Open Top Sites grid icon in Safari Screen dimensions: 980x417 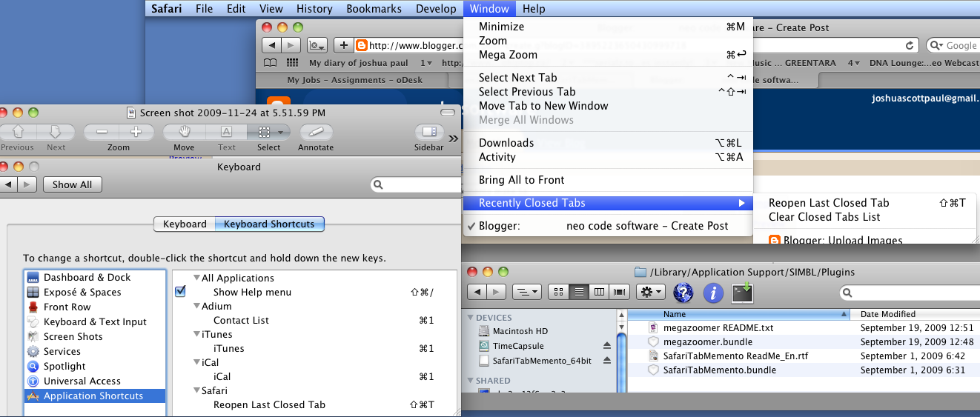point(293,63)
